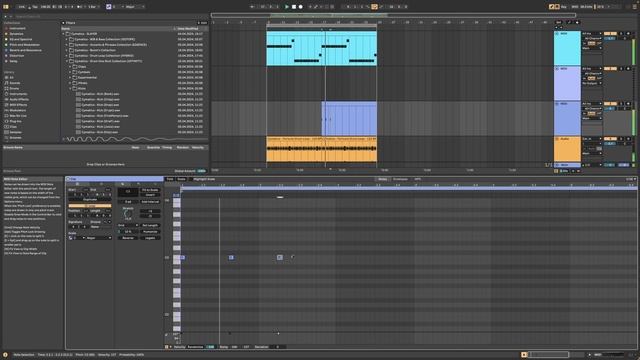This screenshot has width=640, height=360.
Task: Open the Sounds library category
Action: coord(15,83)
